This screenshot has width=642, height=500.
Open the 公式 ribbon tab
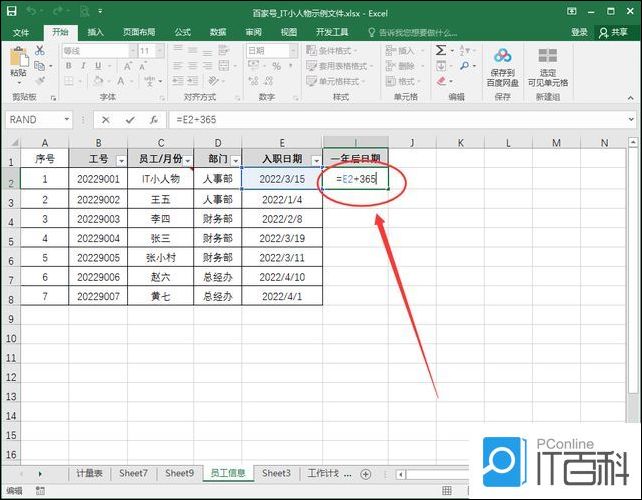click(182, 32)
